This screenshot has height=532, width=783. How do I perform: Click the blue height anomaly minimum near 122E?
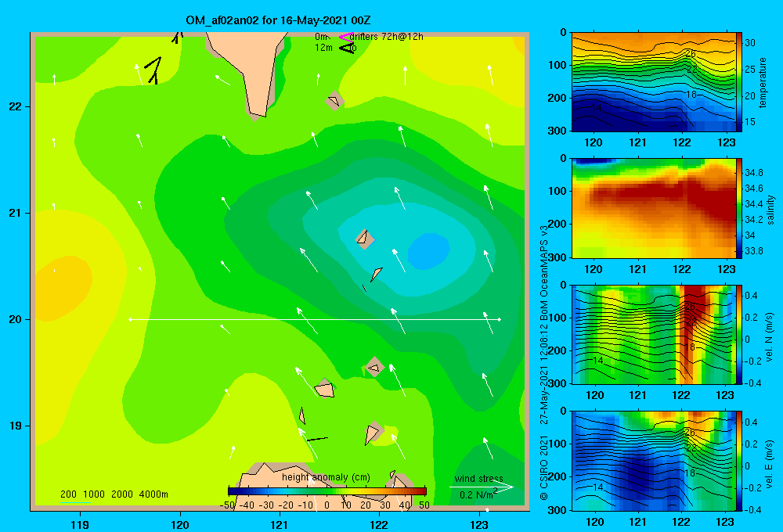pos(428,250)
